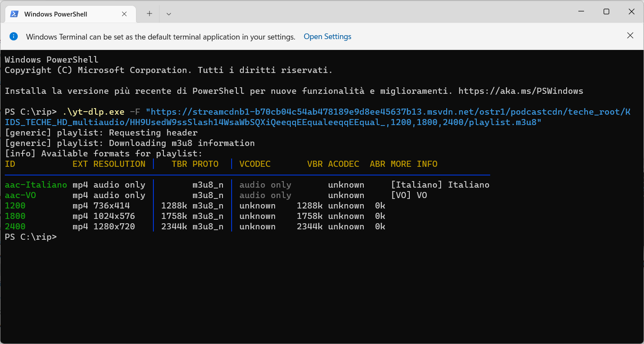This screenshot has width=644, height=344.
Task: Click the blue info icon in the notification bar
Action: (14, 36)
